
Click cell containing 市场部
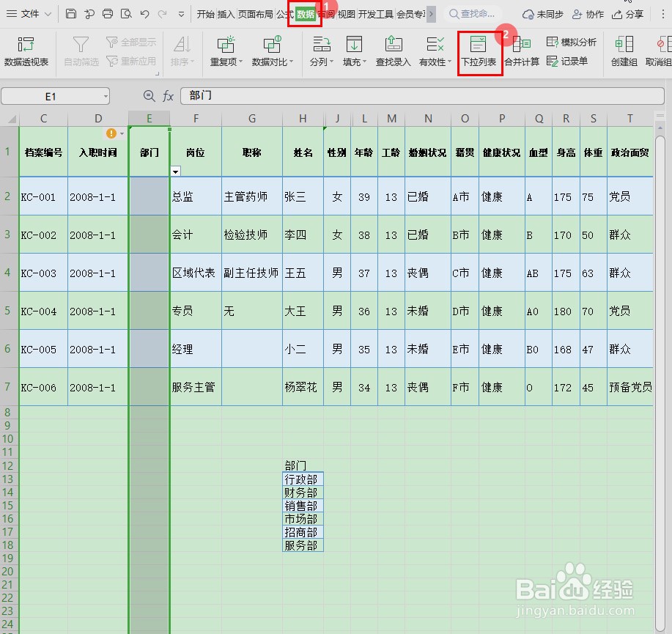303,519
